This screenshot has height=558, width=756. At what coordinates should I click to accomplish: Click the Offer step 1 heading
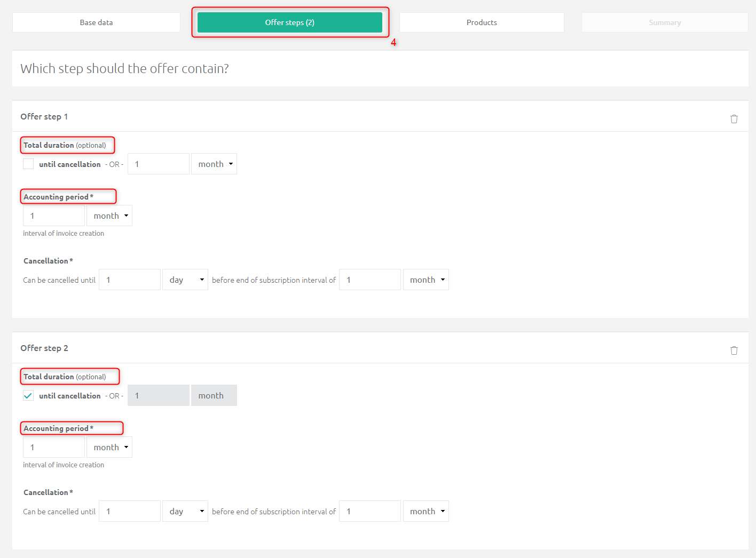tap(44, 116)
